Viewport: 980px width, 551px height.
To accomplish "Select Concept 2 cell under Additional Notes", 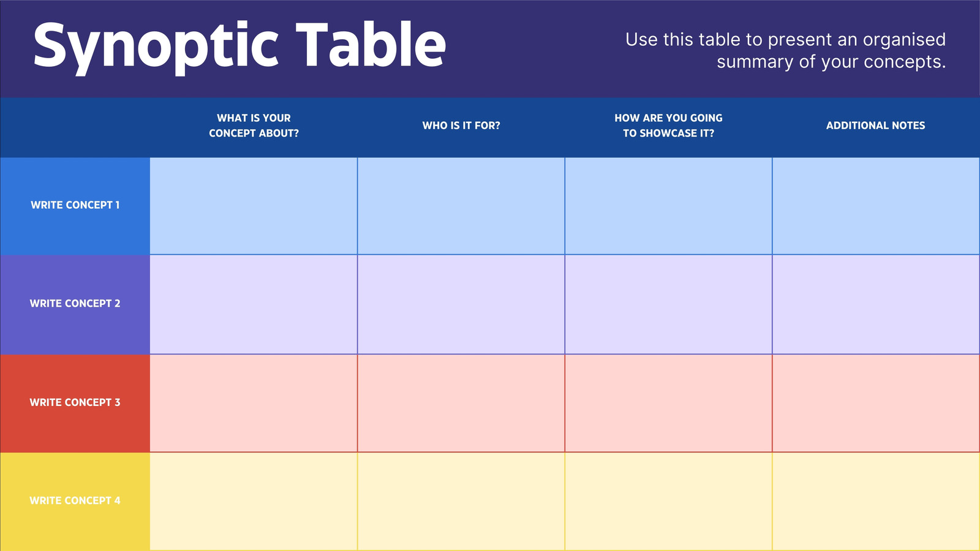I will (x=876, y=304).
